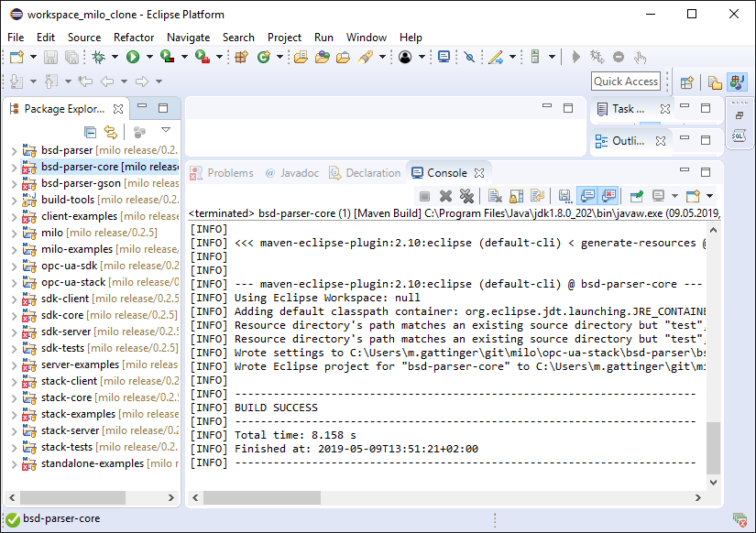Toggle Scroll Lock in Console
The height and width of the screenshot is (533, 756).
[516, 196]
